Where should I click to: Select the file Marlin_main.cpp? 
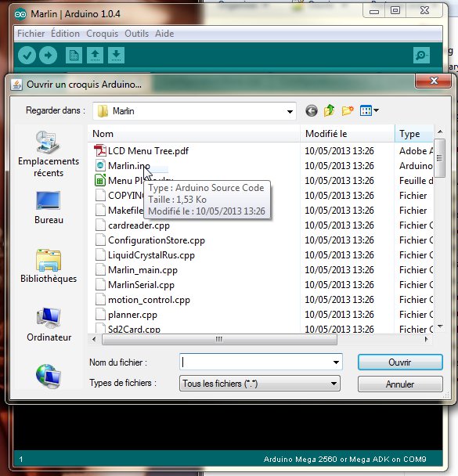point(142,270)
